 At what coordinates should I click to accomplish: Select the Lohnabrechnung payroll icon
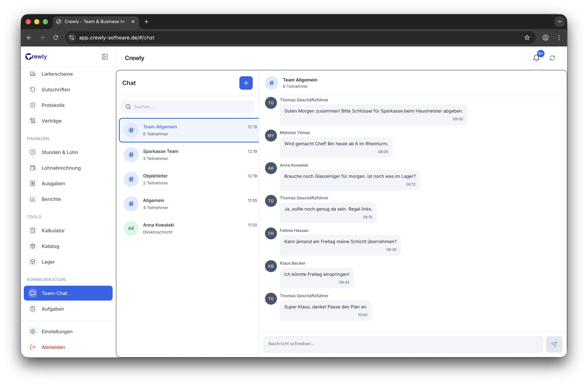tap(33, 168)
